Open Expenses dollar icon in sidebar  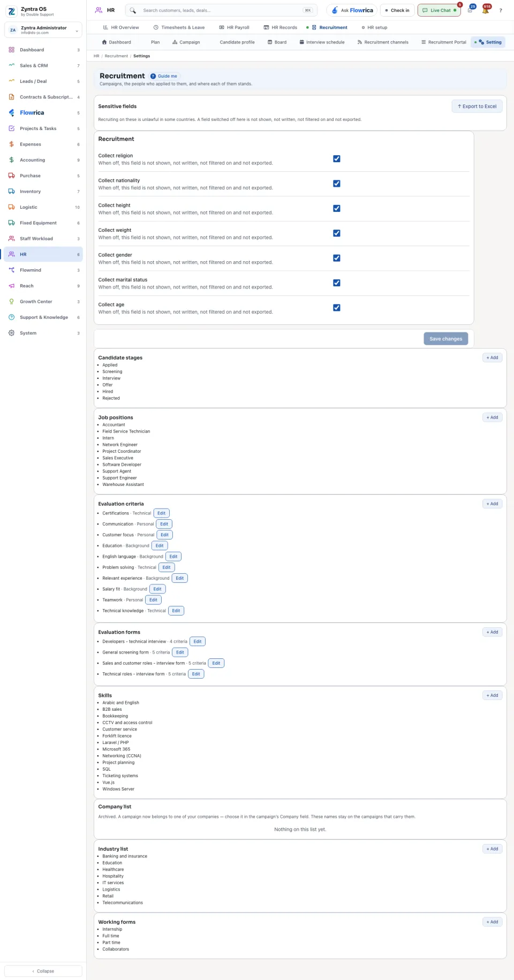[x=11, y=144]
